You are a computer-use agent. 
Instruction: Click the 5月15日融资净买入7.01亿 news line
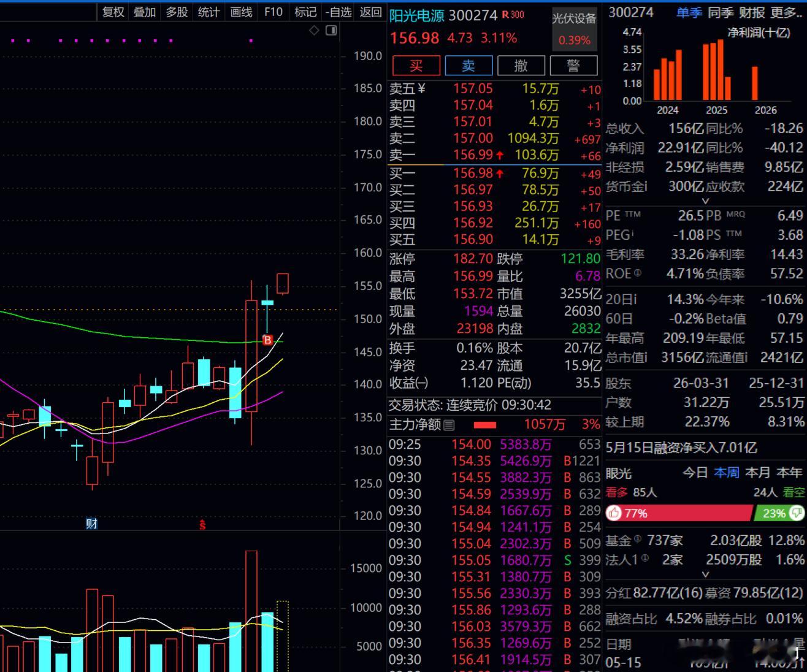point(681,448)
